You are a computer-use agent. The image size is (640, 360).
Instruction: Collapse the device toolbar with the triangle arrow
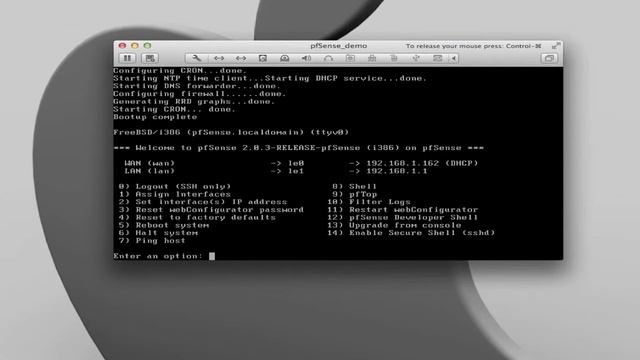454,58
